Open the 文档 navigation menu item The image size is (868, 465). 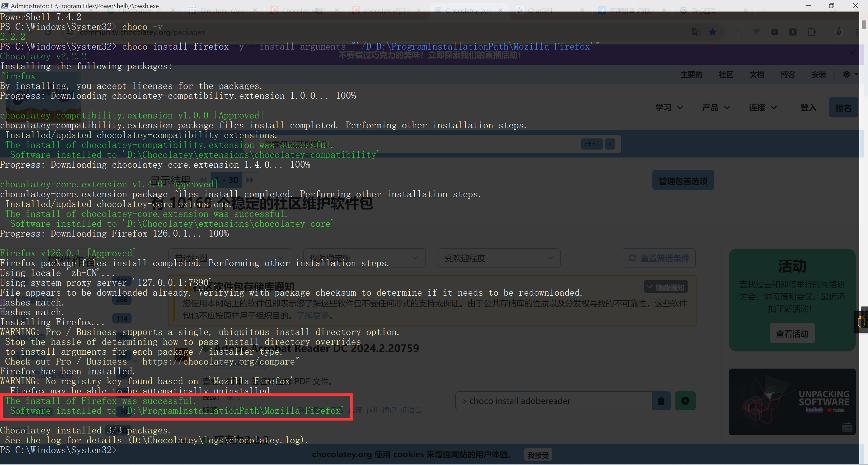point(757,74)
